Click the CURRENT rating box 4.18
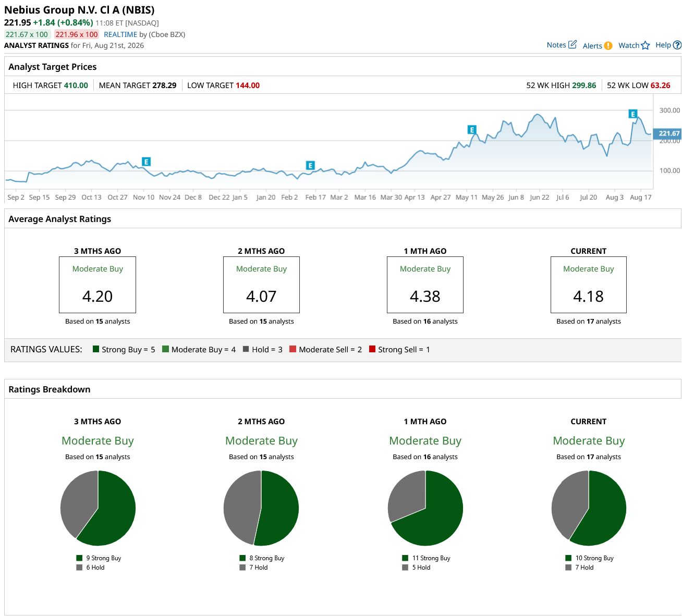The width and height of the screenshot is (682, 616). [589, 285]
